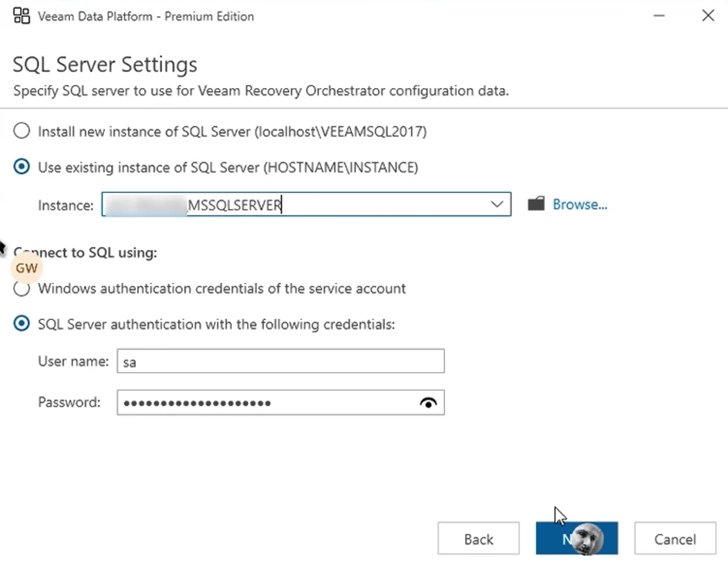Click the Veeam Data Platform app icon
The width and height of the screenshot is (728, 567).
[x=21, y=16]
